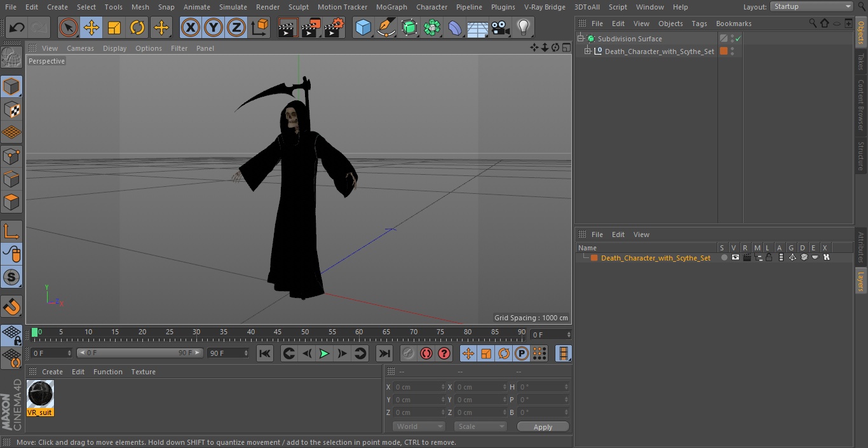Toggle X axis lock

[191, 28]
